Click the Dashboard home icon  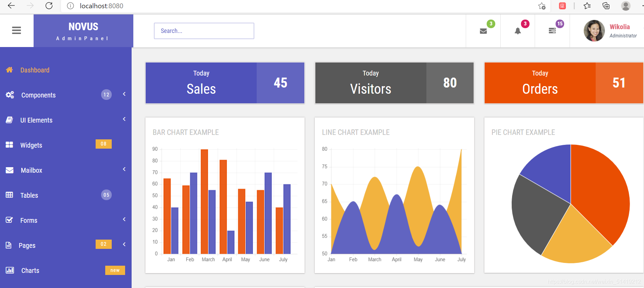pyautogui.click(x=9, y=70)
